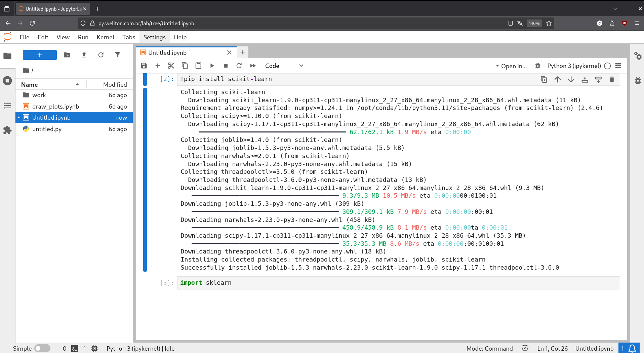Open Table of Contents sidebar

coord(7,106)
